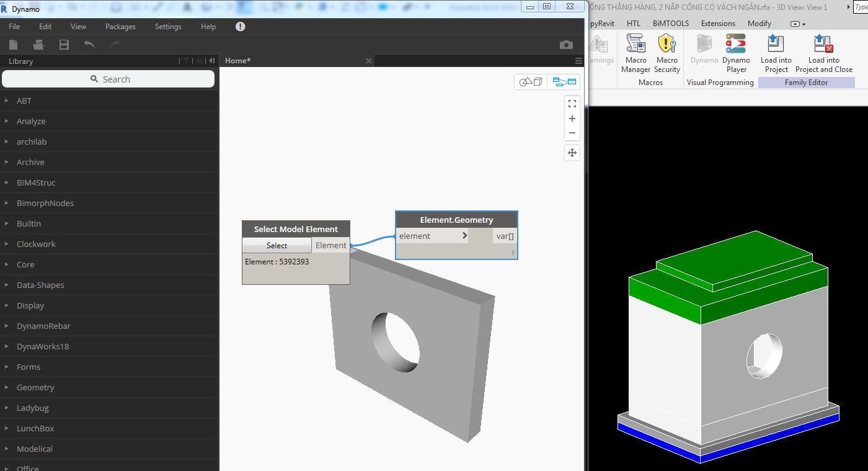
Task: Toggle the Library filter icon
Action: pos(185,61)
